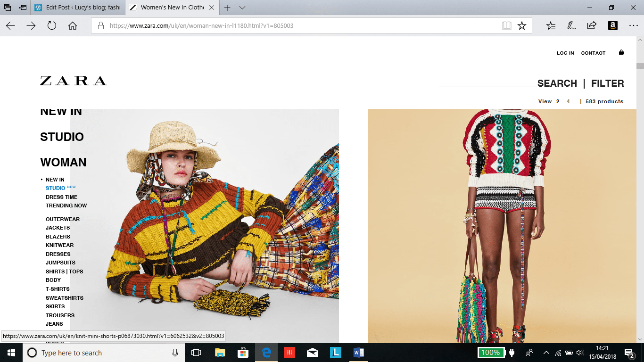This screenshot has height=362, width=644.
Task: Click the browser refresh icon
Action: point(52,26)
